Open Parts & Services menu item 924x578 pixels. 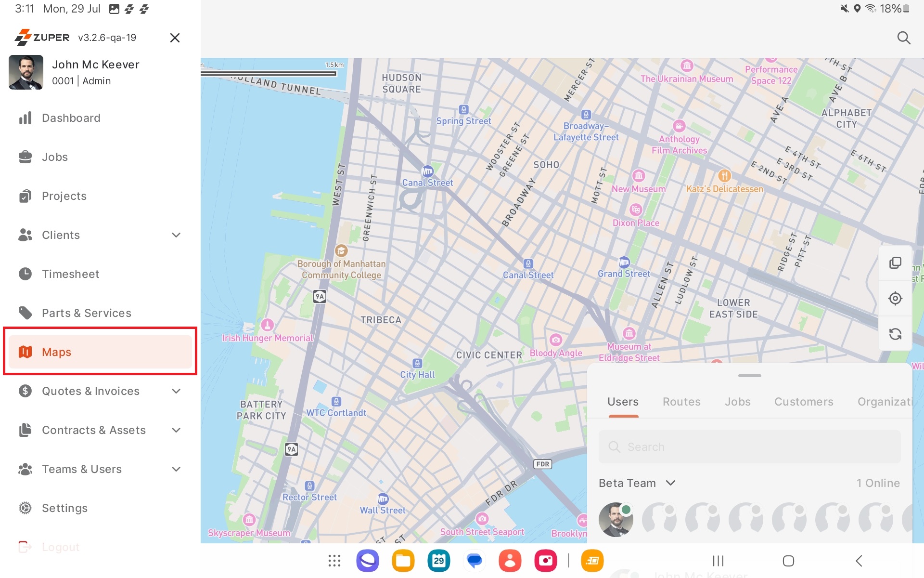coord(86,313)
